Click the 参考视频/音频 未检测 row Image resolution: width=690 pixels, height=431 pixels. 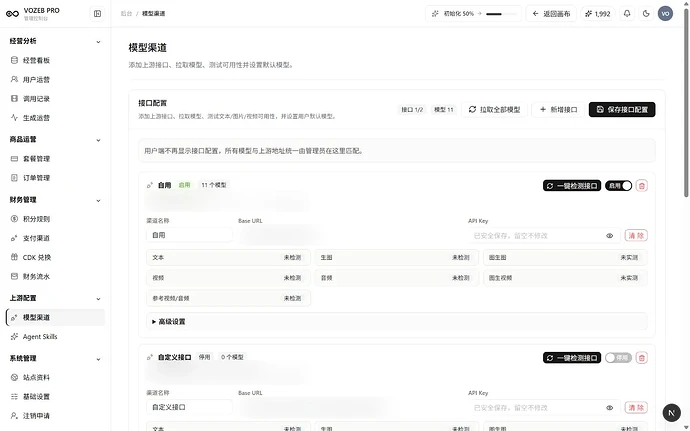pyautogui.click(x=228, y=298)
